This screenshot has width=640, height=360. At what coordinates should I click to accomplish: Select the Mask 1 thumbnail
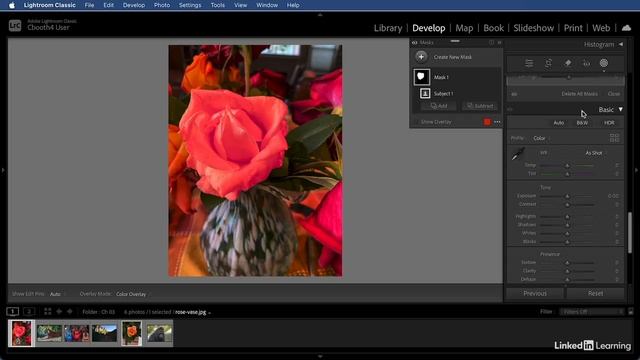click(x=422, y=77)
